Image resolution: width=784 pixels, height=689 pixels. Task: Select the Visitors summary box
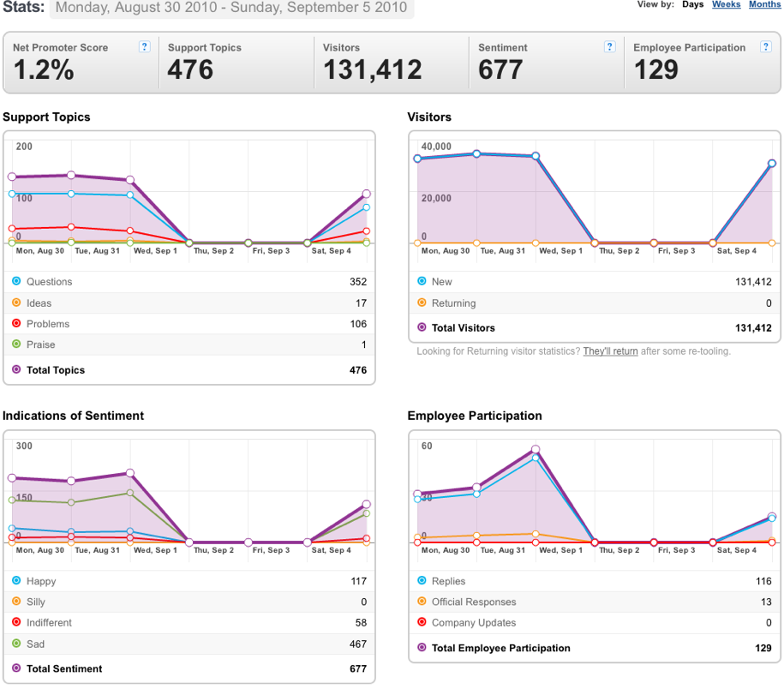[x=392, y=63]
